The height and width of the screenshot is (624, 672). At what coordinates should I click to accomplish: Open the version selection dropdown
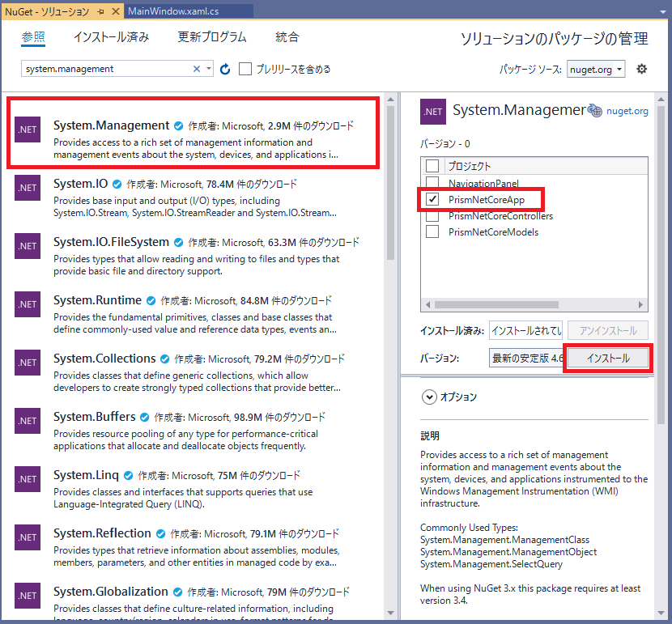[525, 358]
